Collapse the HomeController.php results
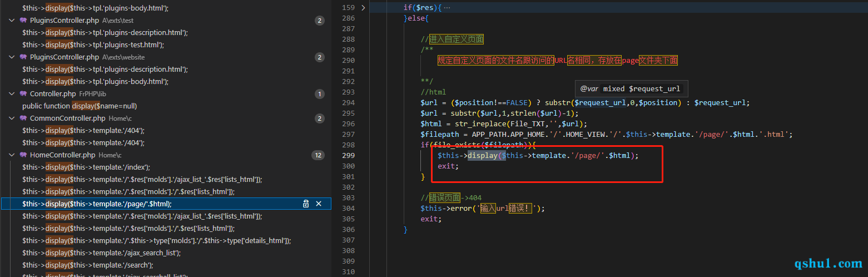 pos(12,155)
